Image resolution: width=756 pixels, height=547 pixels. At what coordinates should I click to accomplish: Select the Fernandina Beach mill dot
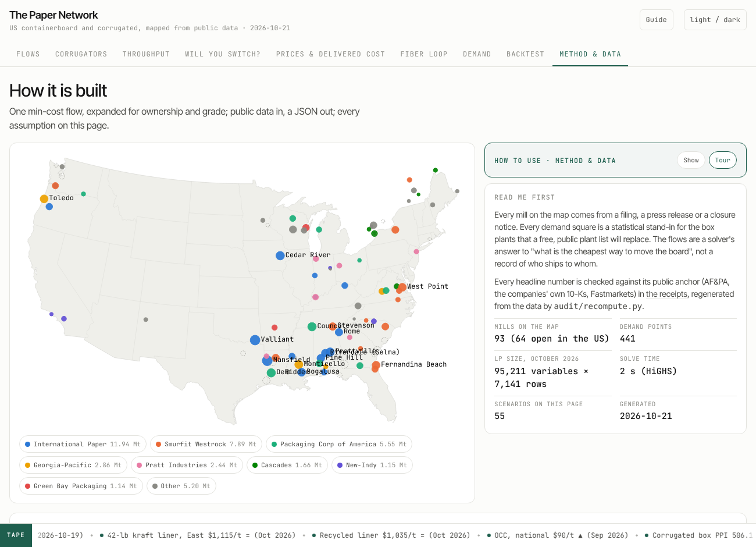tap(376, 365)
